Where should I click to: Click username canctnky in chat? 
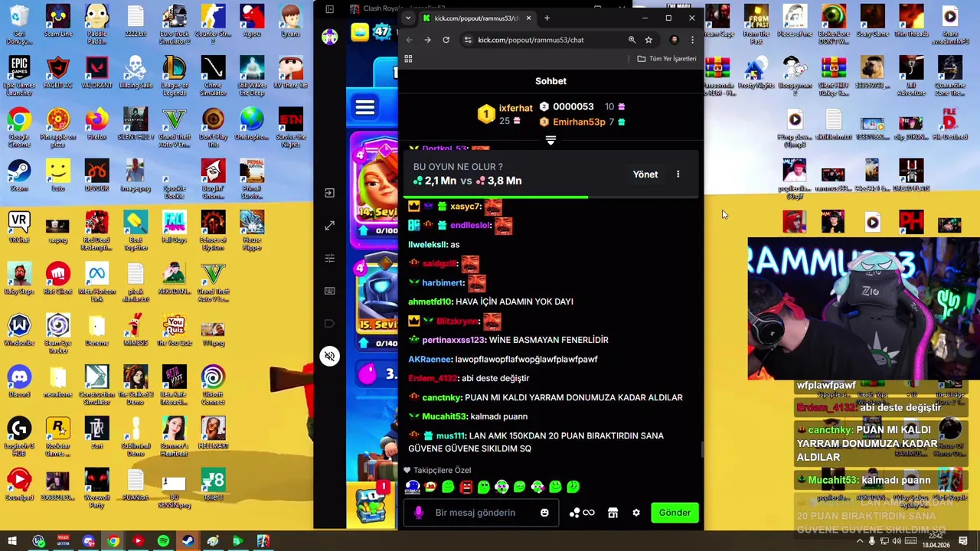[442, 397]
